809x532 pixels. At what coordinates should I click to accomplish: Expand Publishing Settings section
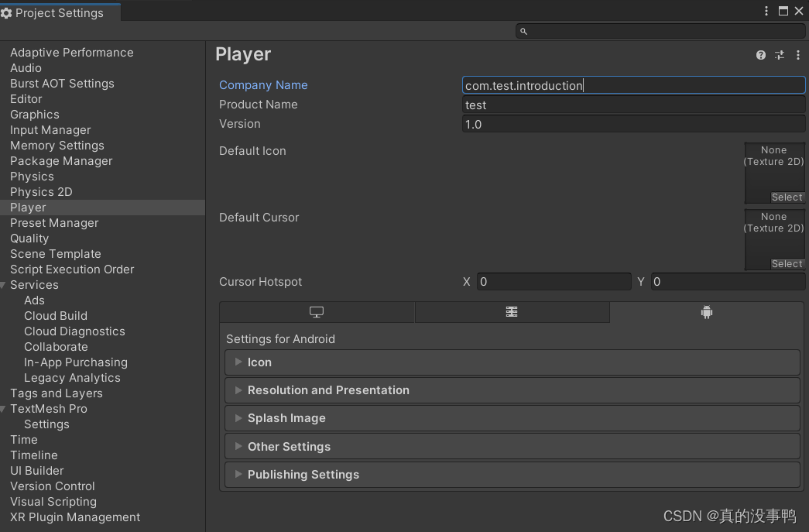coord(512,474)
